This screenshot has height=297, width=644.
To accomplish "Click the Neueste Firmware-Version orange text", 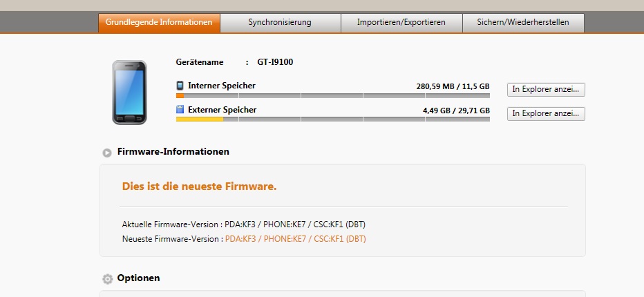I will pyautogui.click(x=295, y=239).
